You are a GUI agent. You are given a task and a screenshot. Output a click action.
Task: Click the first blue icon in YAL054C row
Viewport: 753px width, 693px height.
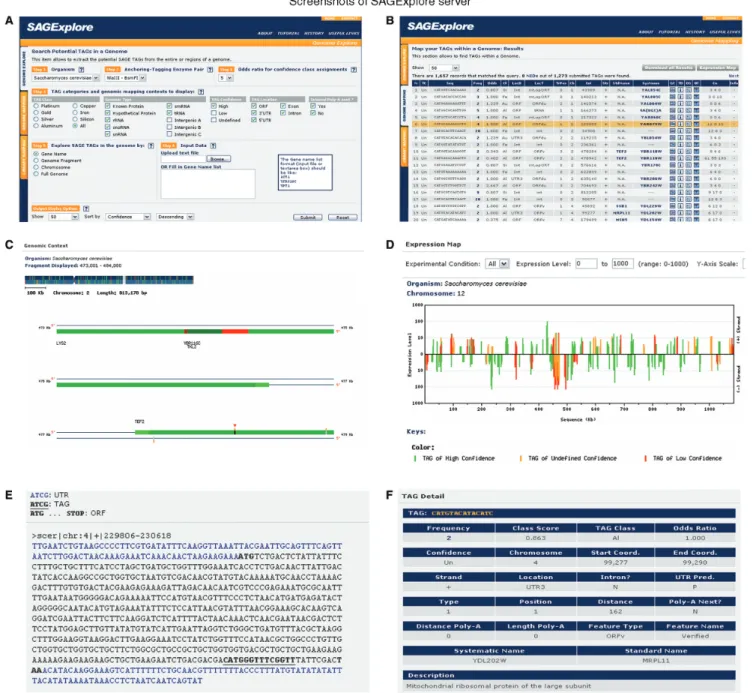673,90
